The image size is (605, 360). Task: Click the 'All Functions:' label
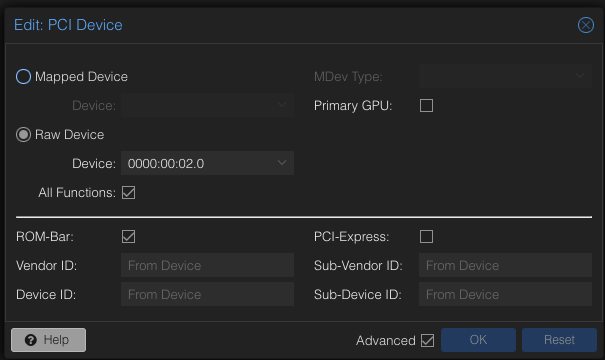pos(77,193)
